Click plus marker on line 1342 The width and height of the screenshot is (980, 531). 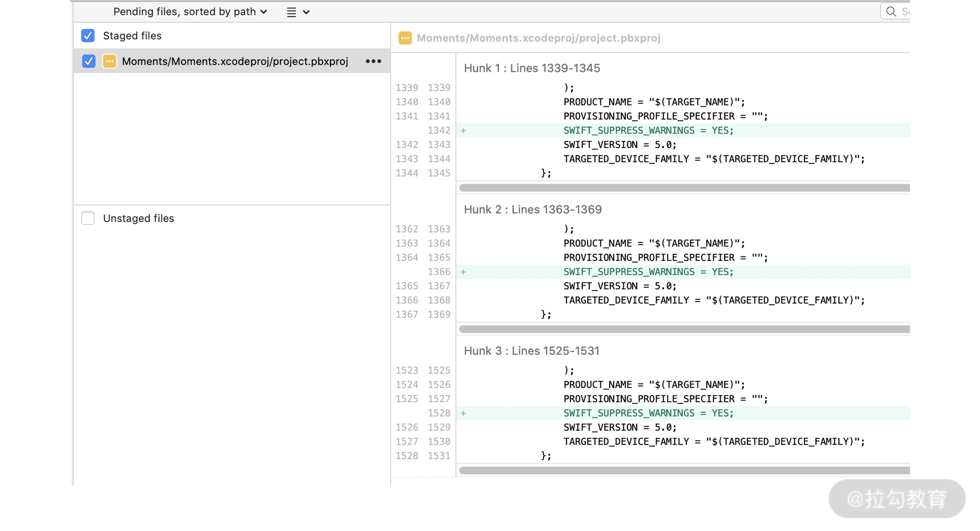(x=463, y=130)
